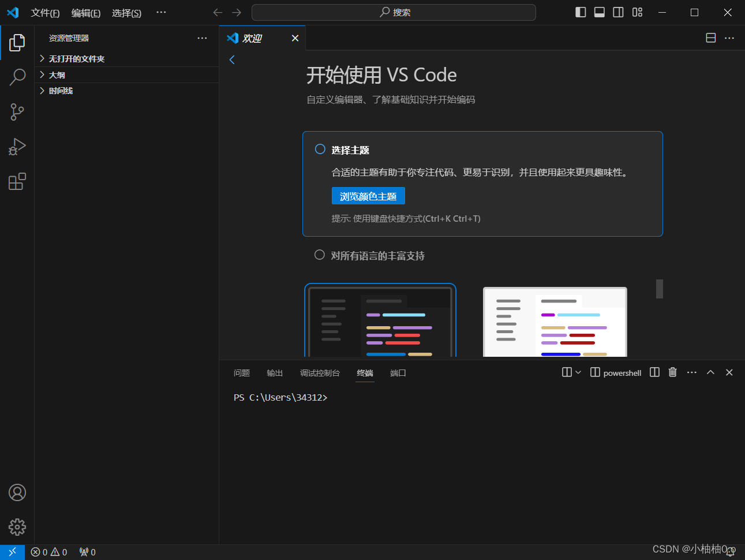Switch to the 终端 panel tab
Screen dimensions: 745x560
click(x=365, y=373)
